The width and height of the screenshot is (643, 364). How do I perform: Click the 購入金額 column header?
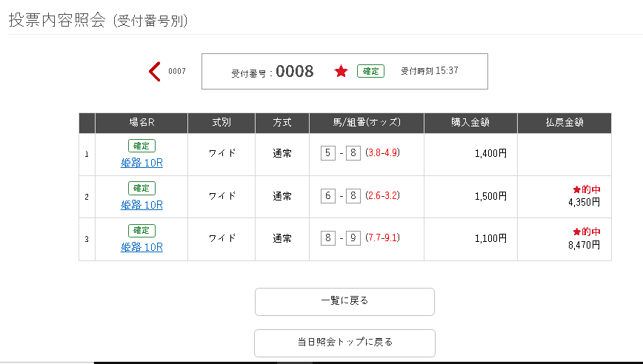click(470, 122)
